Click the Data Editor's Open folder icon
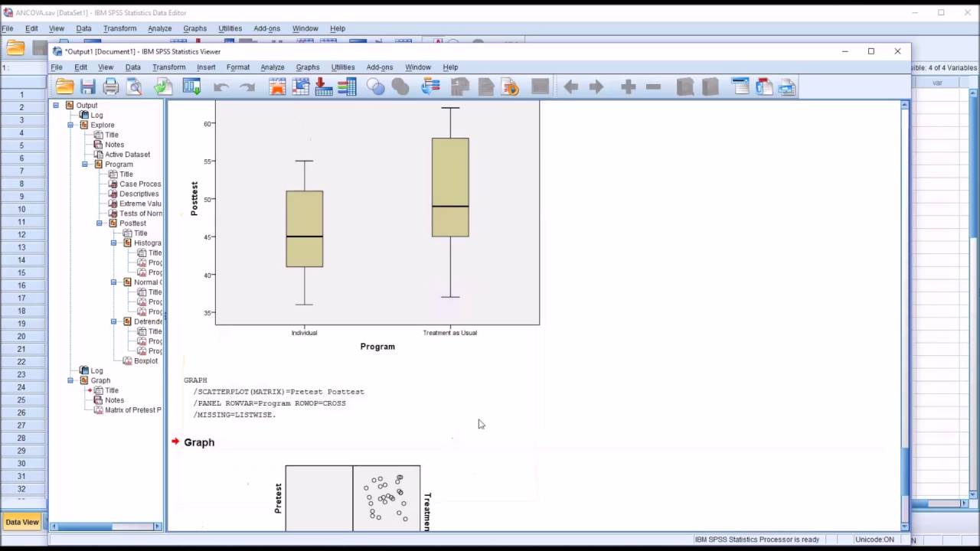Screen dimensions: 980x551 click(15, 47)
